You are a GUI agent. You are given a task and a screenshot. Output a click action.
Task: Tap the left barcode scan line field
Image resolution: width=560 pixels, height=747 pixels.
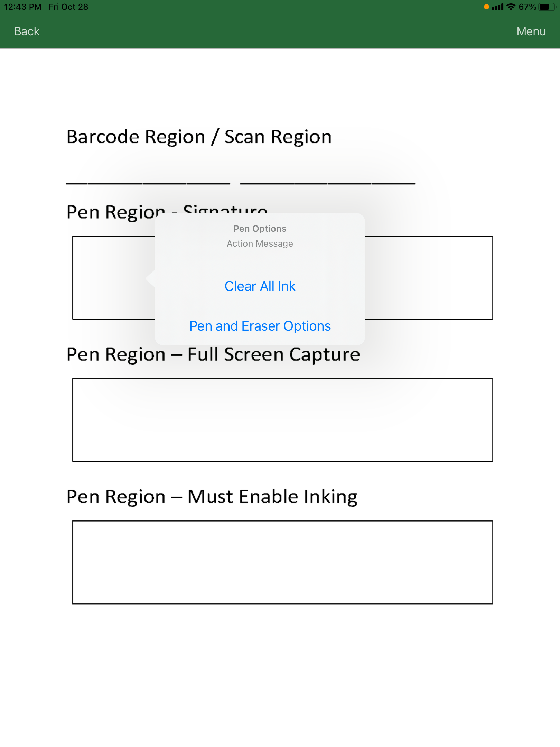tap(148, 183)
